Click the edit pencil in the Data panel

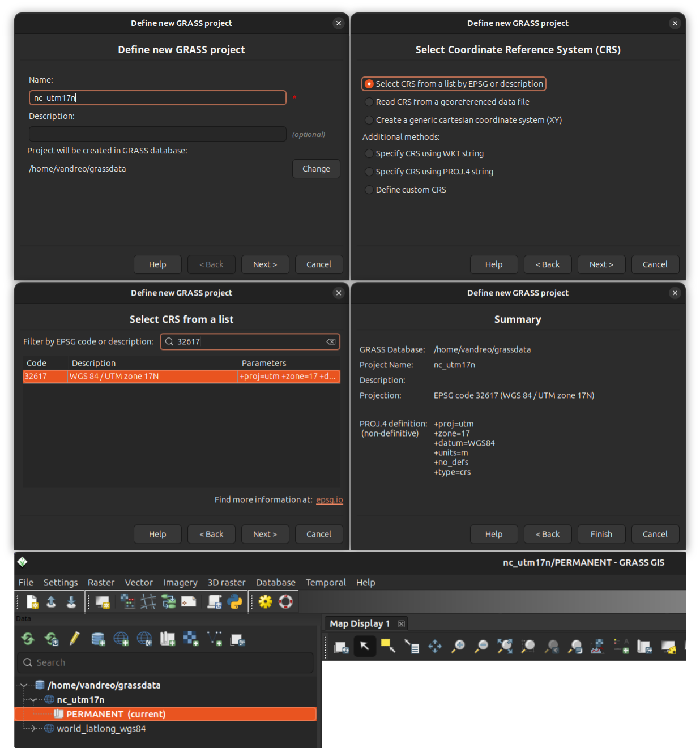(x=74, y=639)
